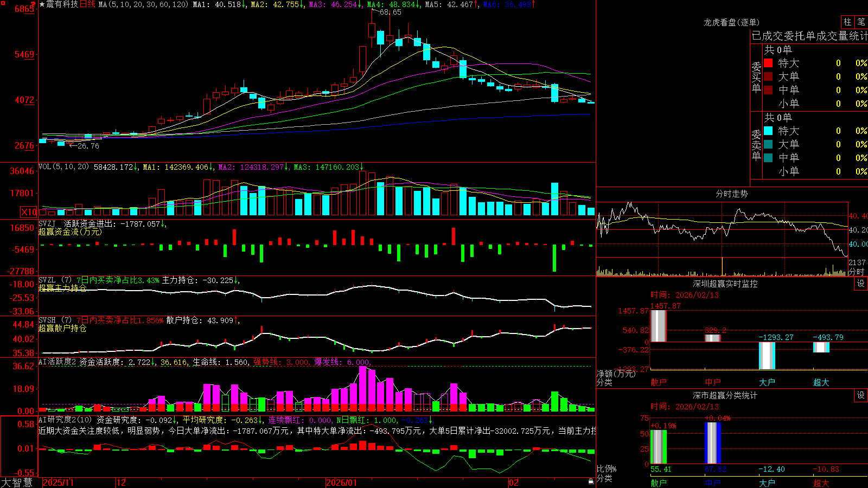Click the 深市超赢分类统计 panel title
Image resolution: width=868 pixels, height=488 pixels.
click(x=725, y=395)
